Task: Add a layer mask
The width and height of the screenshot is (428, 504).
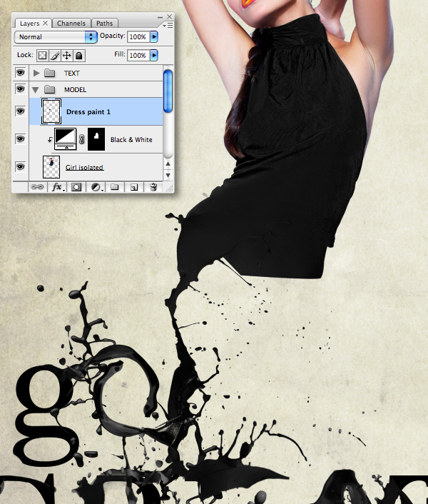Action: pos(76,187)
